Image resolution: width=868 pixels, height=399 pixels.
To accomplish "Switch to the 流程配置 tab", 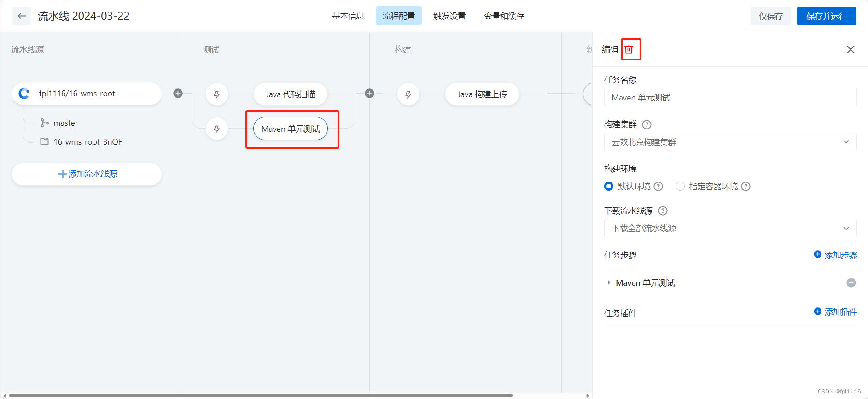I will 399,16.
